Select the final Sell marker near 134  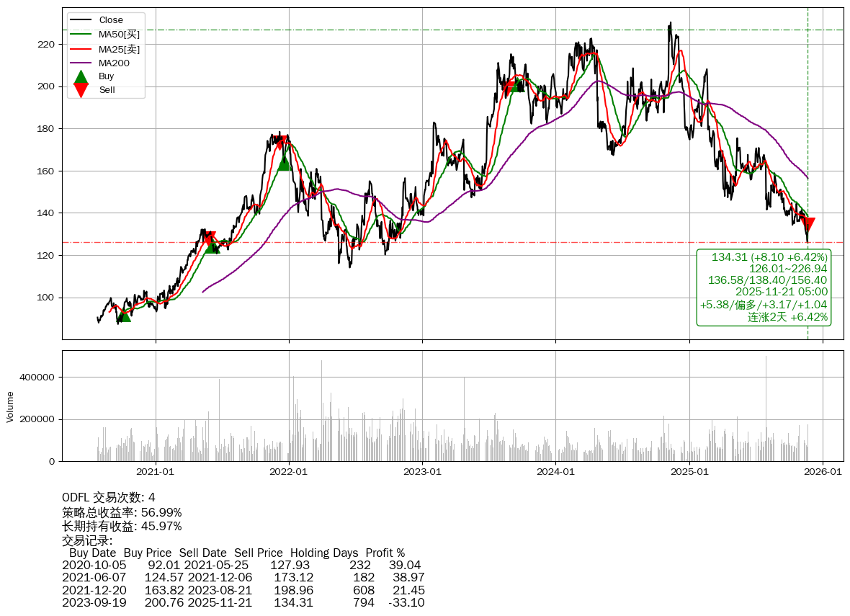coord(808,224)
